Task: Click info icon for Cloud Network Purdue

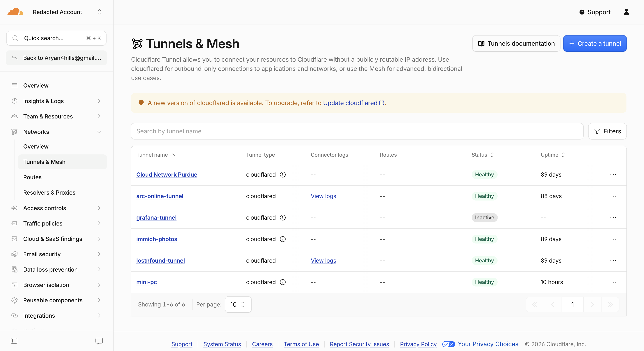Action: [x=283, y=175]
